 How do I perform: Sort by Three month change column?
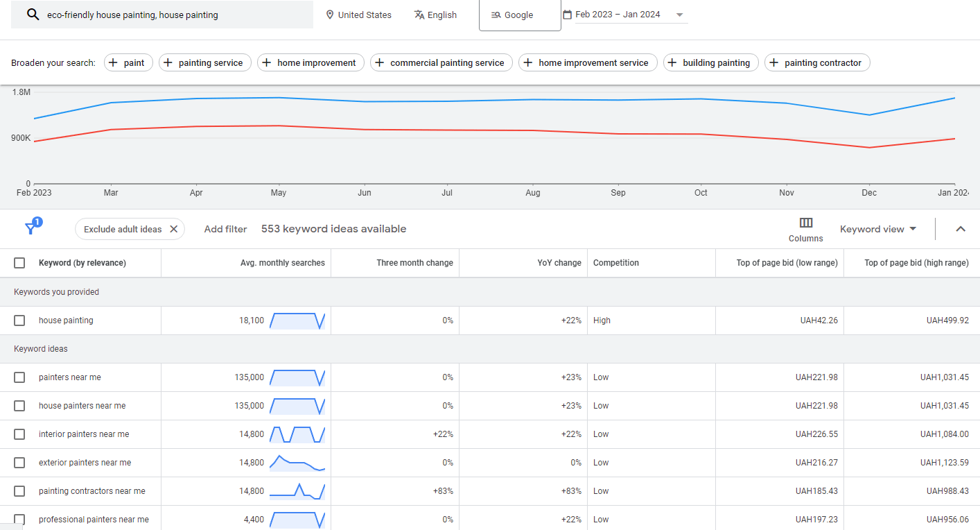[x=414, y=263]
